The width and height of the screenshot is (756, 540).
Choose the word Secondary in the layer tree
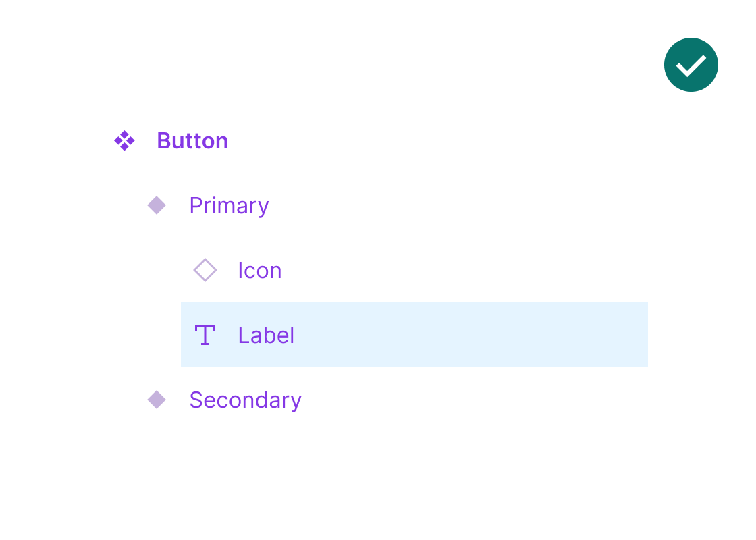click(x=245, y=400)
